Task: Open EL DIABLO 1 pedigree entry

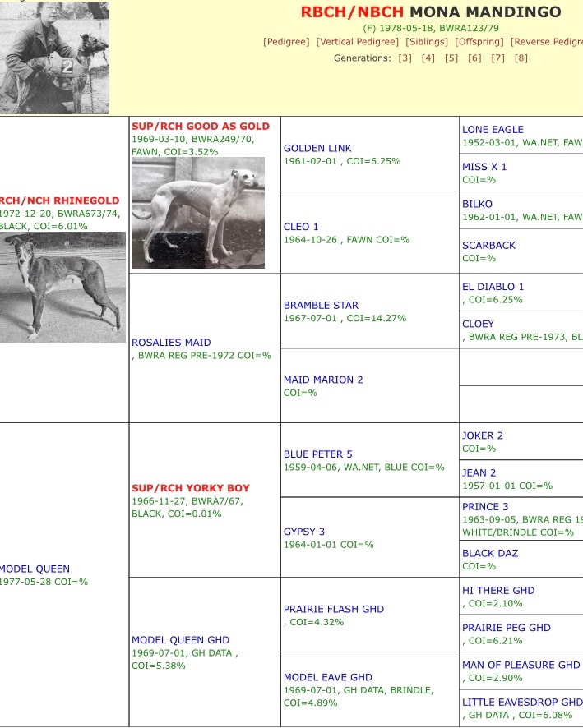Action: click(x=493, y=287)
